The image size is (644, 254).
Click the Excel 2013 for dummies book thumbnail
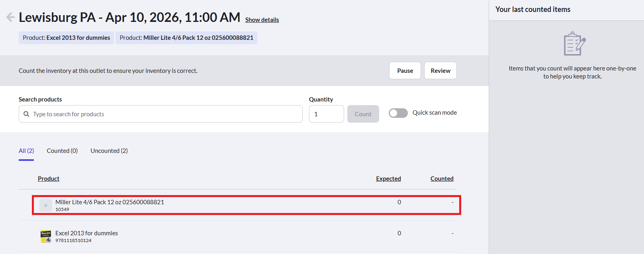tap(46, 236)
